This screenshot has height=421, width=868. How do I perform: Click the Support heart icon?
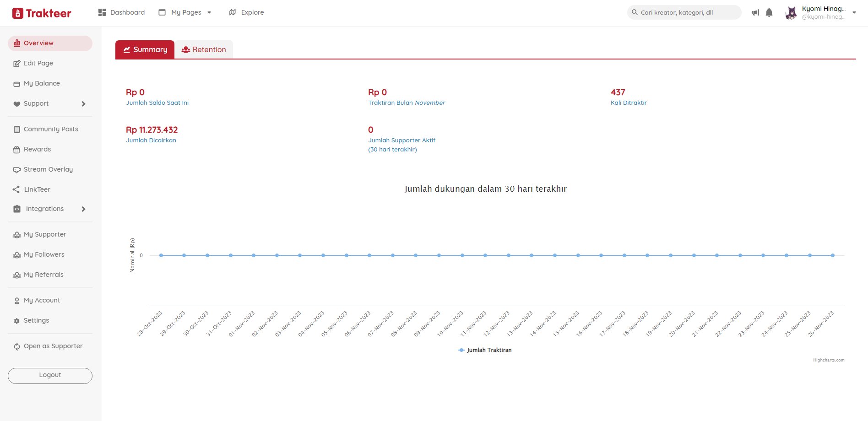click(17, 104)
